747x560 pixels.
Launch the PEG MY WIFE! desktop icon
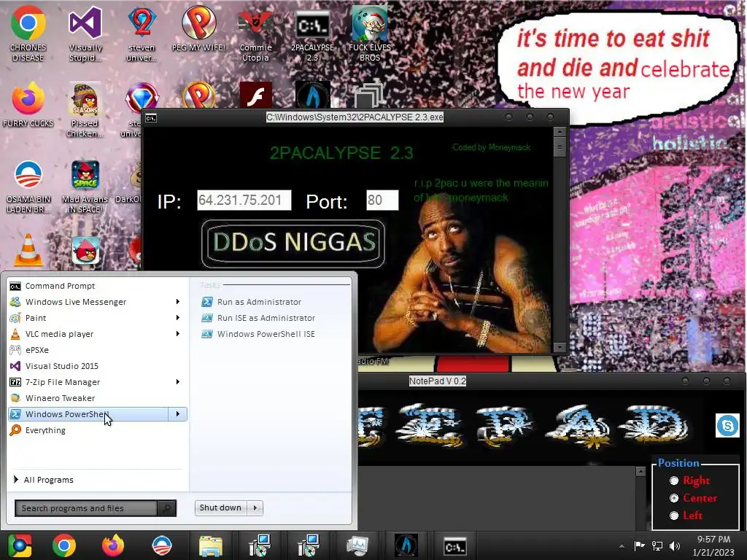pos(198,29)
